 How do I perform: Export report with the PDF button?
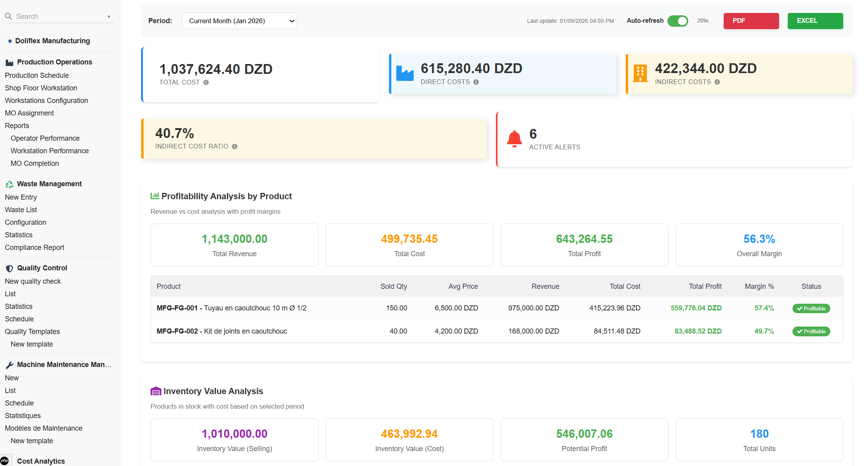pos(751,21)
